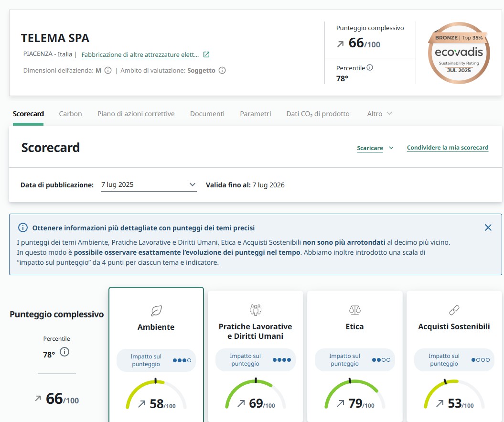
Task: Close the information banner about precise scores
Action: coord(488,227)
